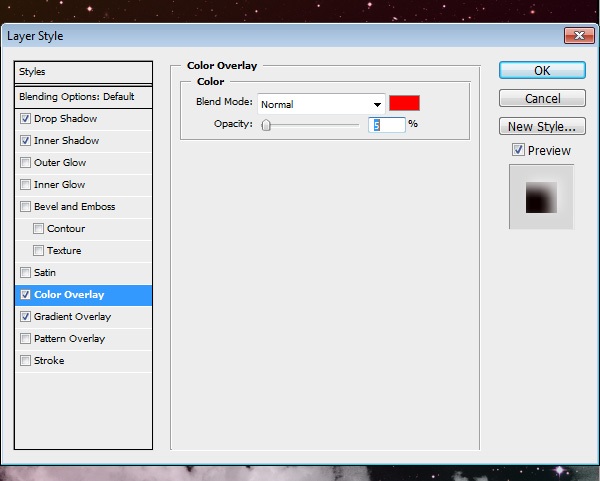Tick the Contour checkbox
Screen dimensions: 600x481
pos(38,229)
